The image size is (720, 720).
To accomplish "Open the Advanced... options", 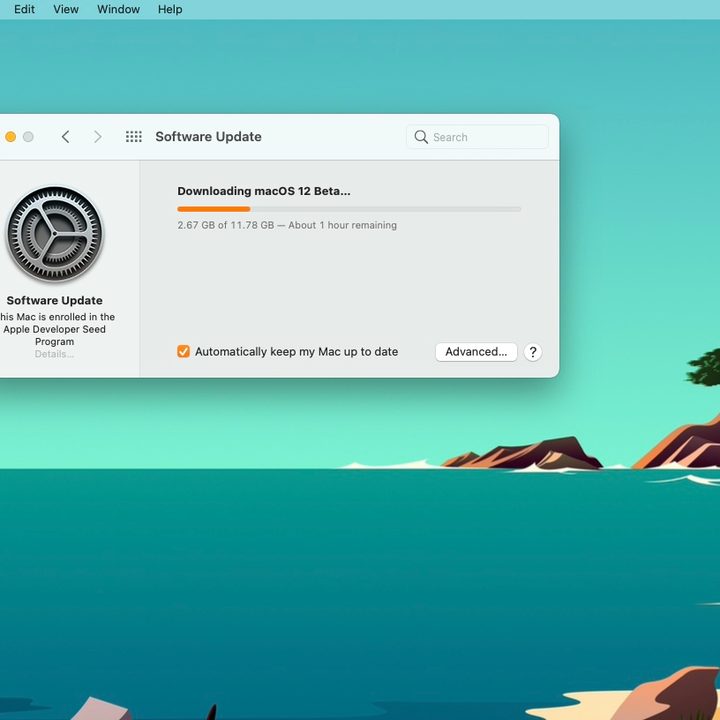I will click(476, 352).
